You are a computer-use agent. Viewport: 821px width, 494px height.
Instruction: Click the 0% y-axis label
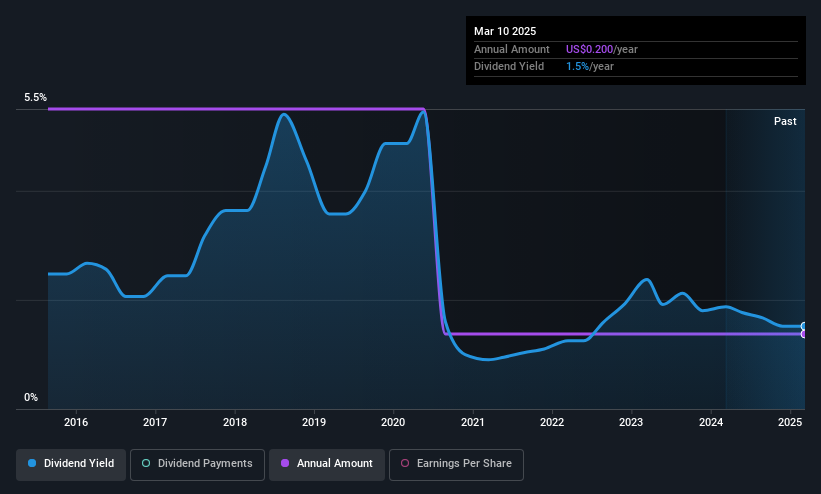coord(31,398)
